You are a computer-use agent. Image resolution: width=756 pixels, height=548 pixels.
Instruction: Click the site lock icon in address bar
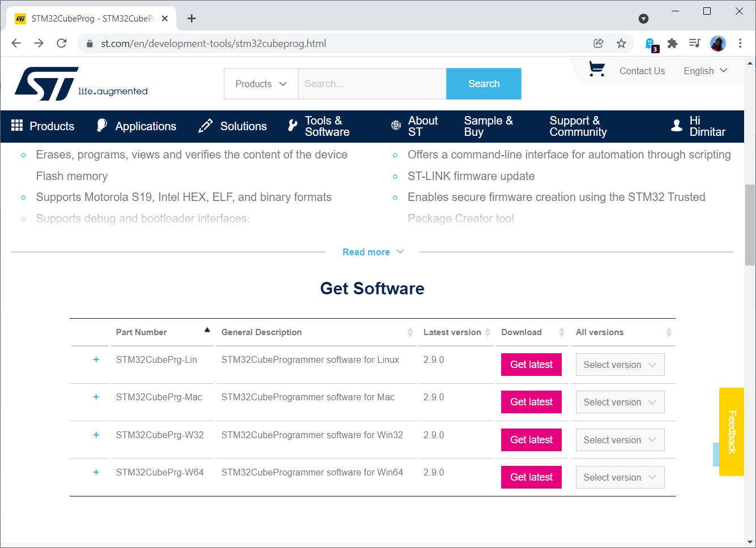(x=89, y=44)
